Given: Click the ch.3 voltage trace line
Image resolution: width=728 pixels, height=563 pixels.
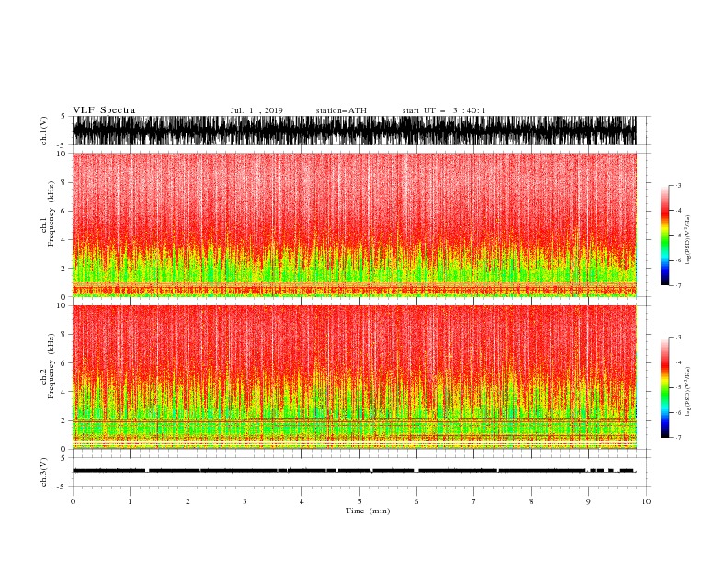Looking at the screenshot, I should point(354,471).
